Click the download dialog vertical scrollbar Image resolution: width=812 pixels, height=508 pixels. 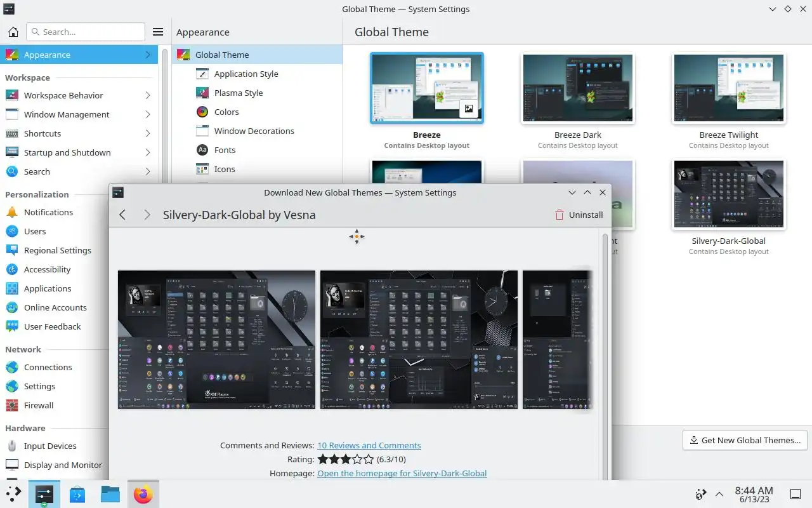tap(605, 356)
